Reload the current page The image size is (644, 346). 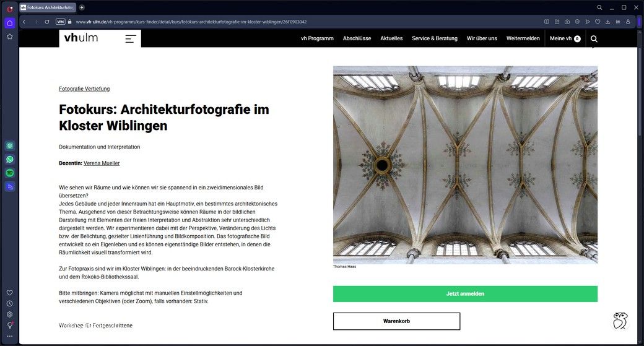47,22
